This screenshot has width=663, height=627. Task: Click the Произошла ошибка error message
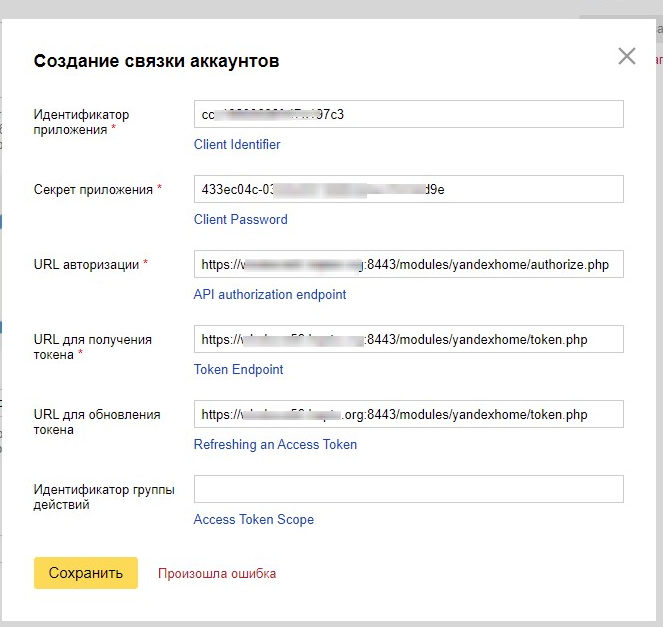[x=217, y=574]
